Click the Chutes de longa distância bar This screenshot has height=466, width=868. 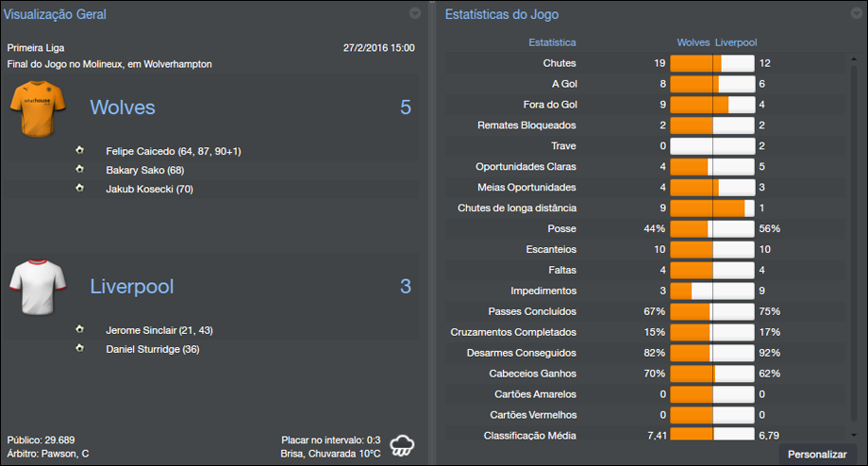(712, 208)
